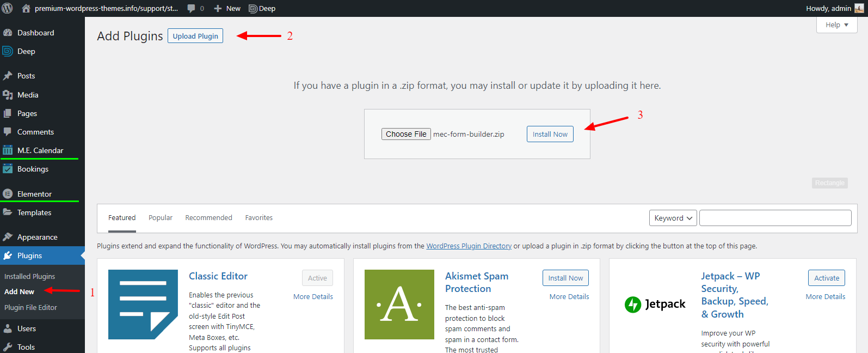Click the M.E. Calendar icon
Viewport: 868px width, 353px height.
coord(8,150)
